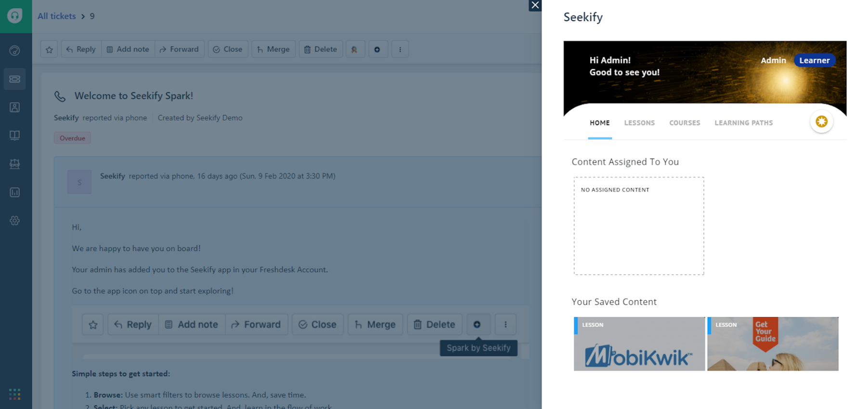Open the MobiKwik saved lesson

click(x=639, y=344)
